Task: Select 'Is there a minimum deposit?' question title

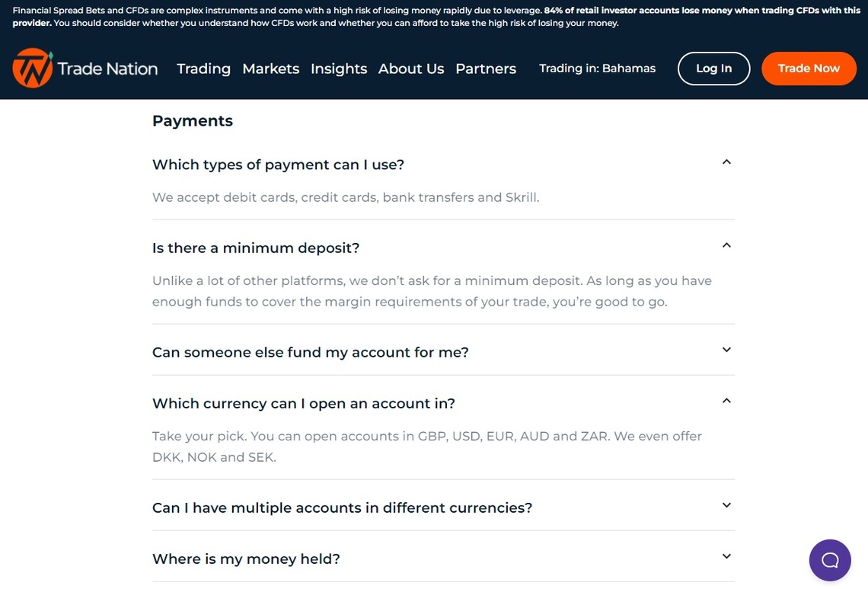Action: click(256, 248)
